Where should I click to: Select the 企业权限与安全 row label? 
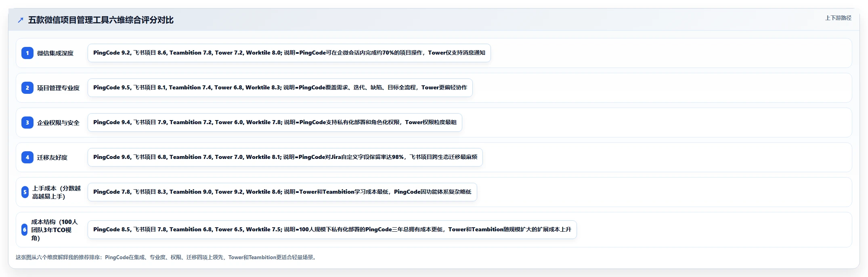58,123
